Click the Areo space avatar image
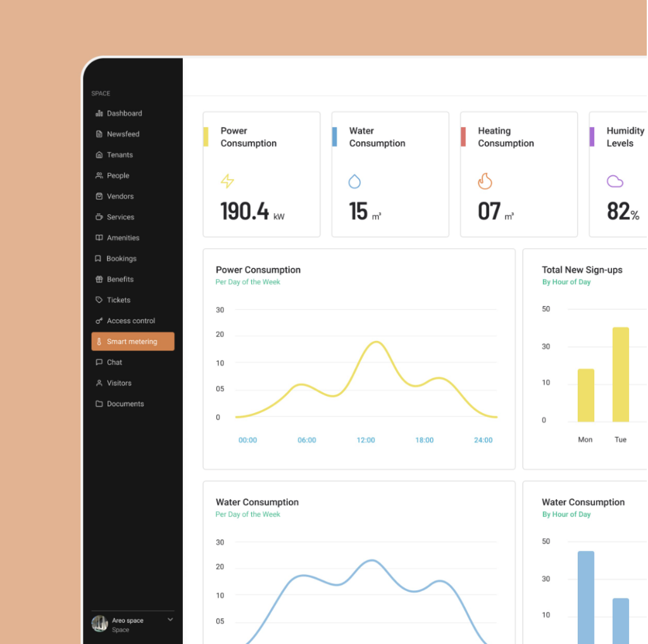 coord(99,624)
